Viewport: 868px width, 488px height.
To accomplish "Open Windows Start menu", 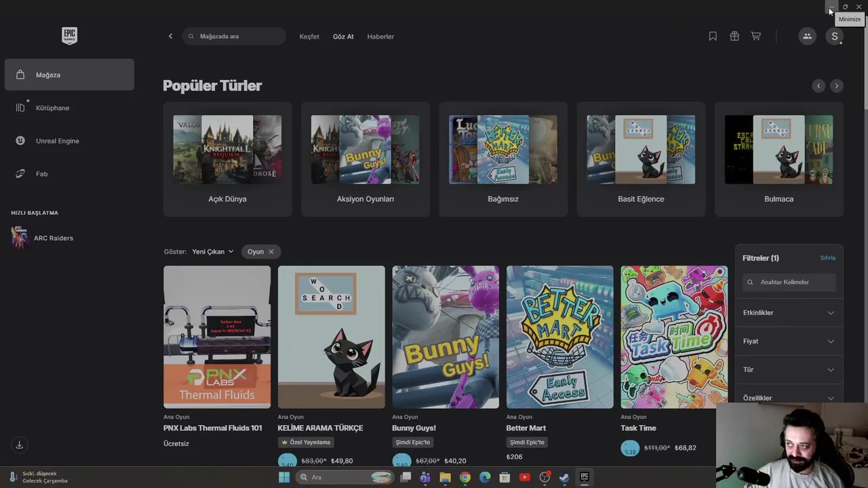I will [x=284, y=477].
